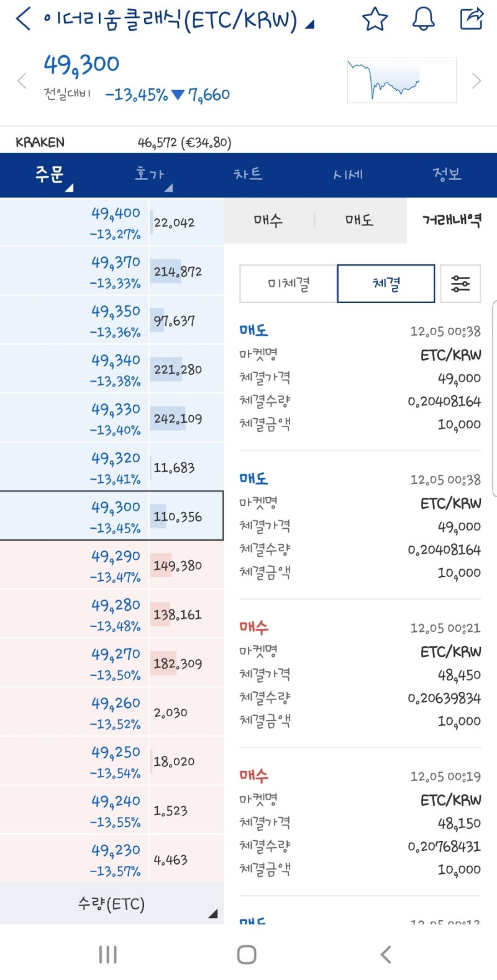Tap the star to favorite ETC/KRW
This screenshot has width=497, height=980.
pos(375,19)
